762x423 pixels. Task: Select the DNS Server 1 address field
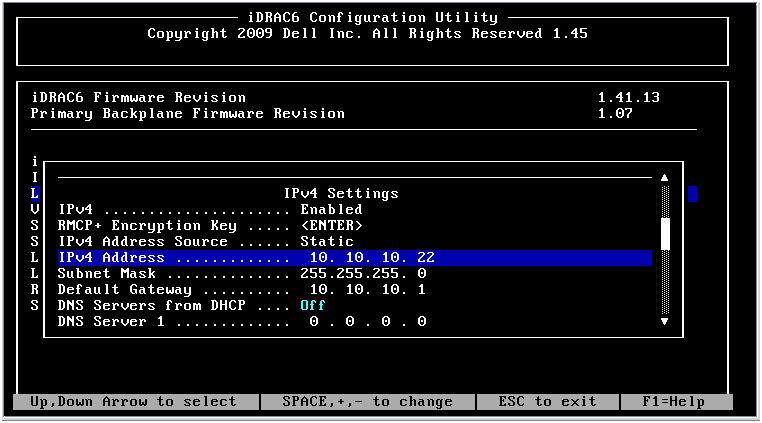click(x=368, y=322)
